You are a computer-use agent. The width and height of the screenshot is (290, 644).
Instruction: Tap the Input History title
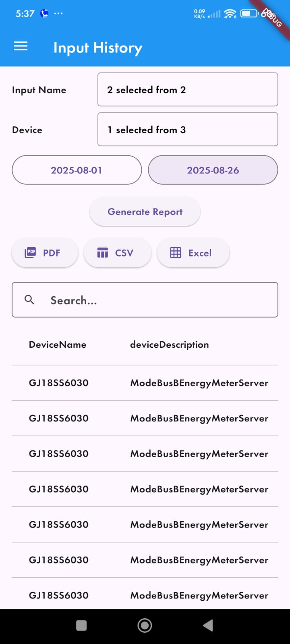98,47
